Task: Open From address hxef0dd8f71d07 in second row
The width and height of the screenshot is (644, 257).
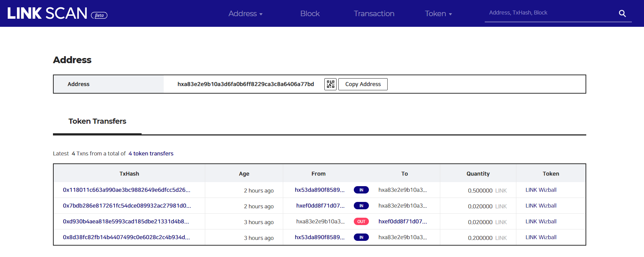Action: point(320,206)
